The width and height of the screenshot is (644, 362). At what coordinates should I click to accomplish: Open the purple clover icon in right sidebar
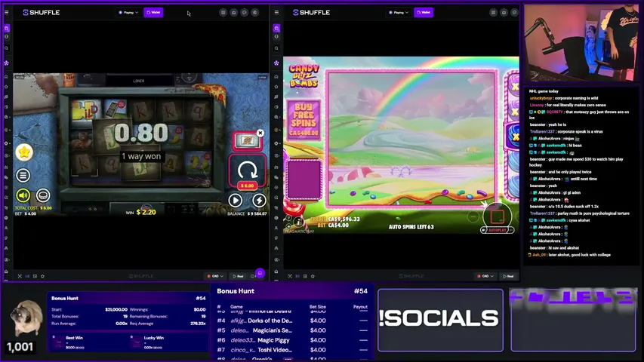(276, 63)
